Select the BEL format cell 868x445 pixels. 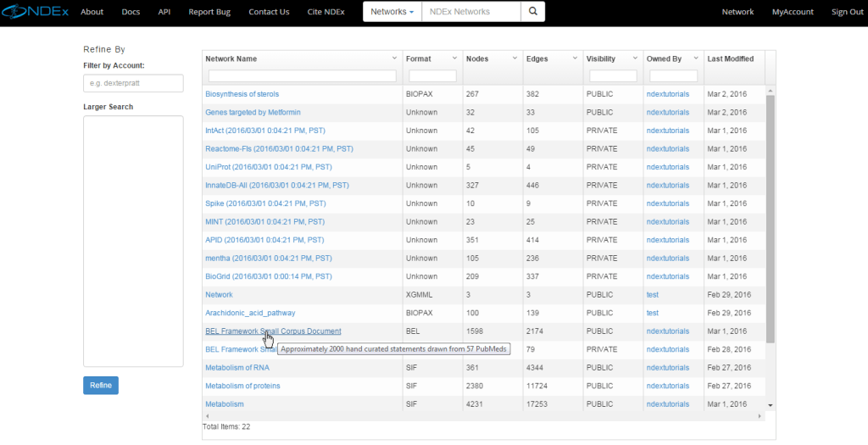[x=413, y=331]
